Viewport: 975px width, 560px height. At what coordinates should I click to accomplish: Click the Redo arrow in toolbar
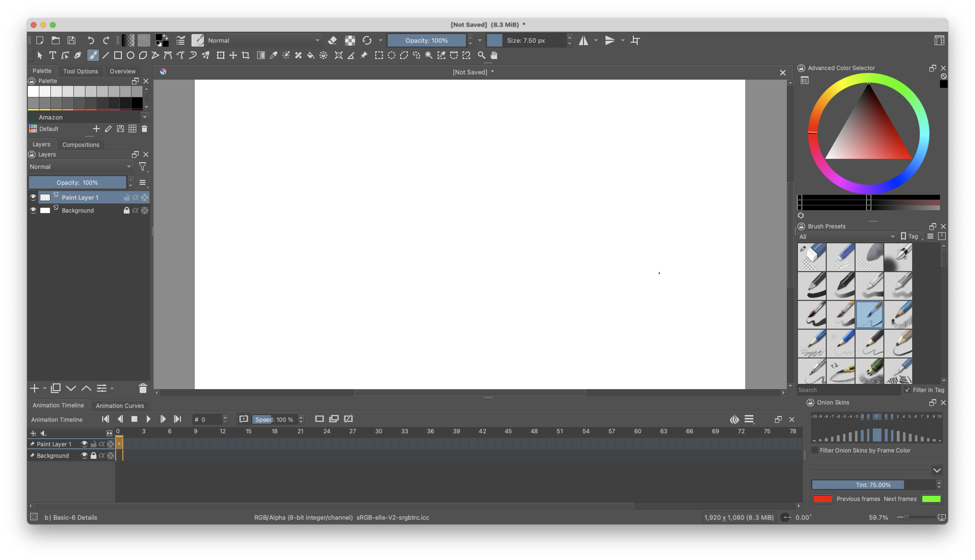click(x=106, y=40)
